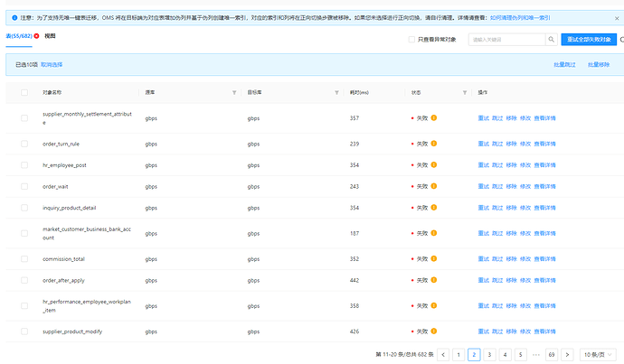This screenshot has height=364, width=624.
Task: Click orange warning icon for market_customer_business_bank_account
Action: click(434, 233)
